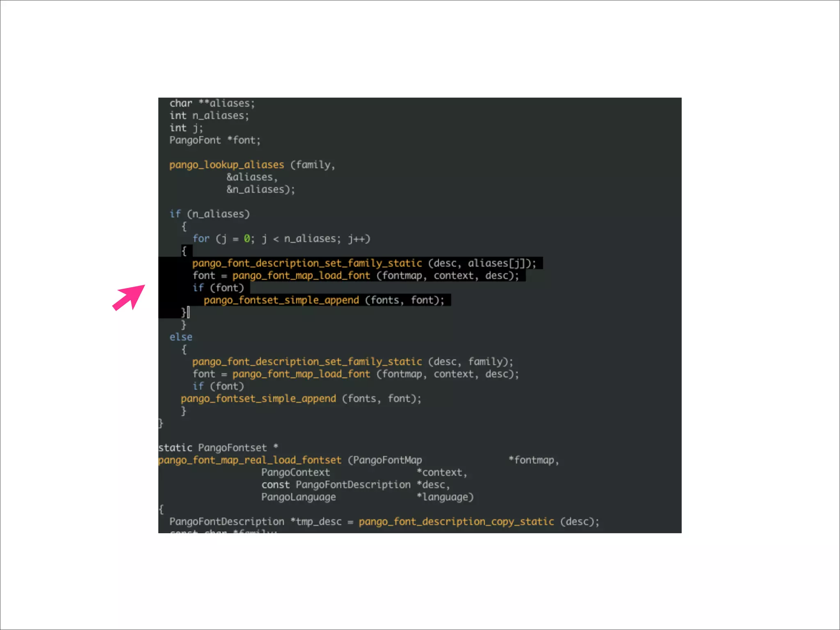Image resolution: width=840 pixels, height=630 pixels.
Task: Click highlighted pango_font_map_load_font assignment line
Action: tap(301, 276)
